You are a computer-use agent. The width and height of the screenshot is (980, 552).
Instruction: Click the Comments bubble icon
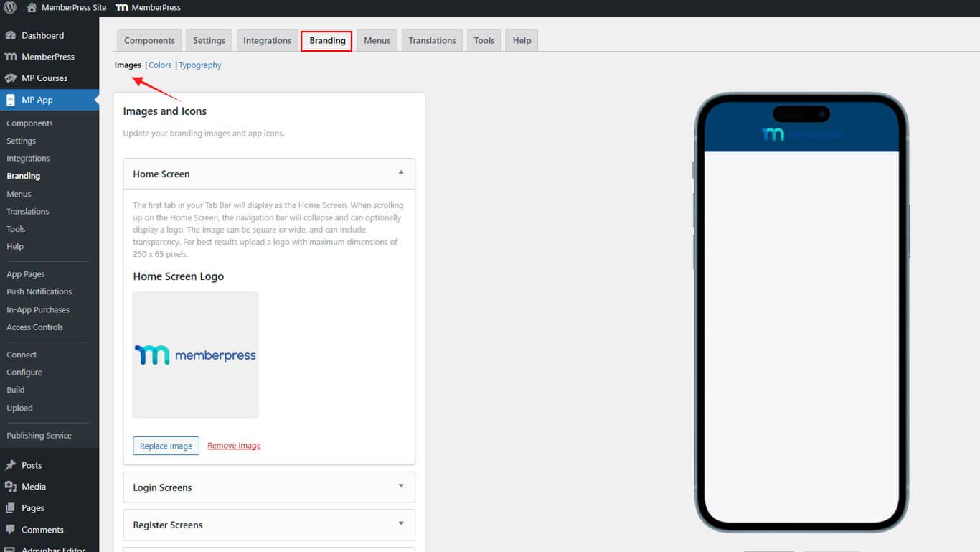pyautogui.click(x=11, y=530)
